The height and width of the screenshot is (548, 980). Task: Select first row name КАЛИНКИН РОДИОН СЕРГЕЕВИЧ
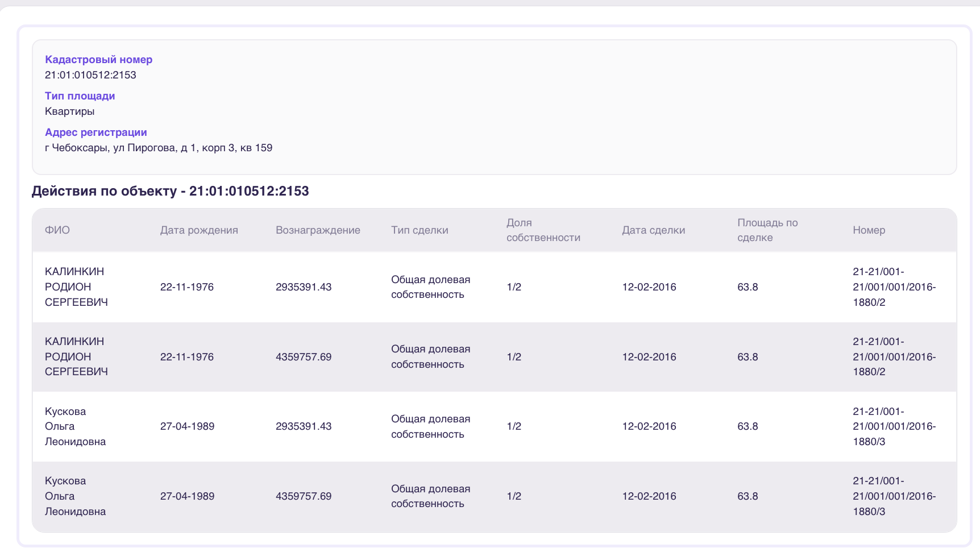76,287
